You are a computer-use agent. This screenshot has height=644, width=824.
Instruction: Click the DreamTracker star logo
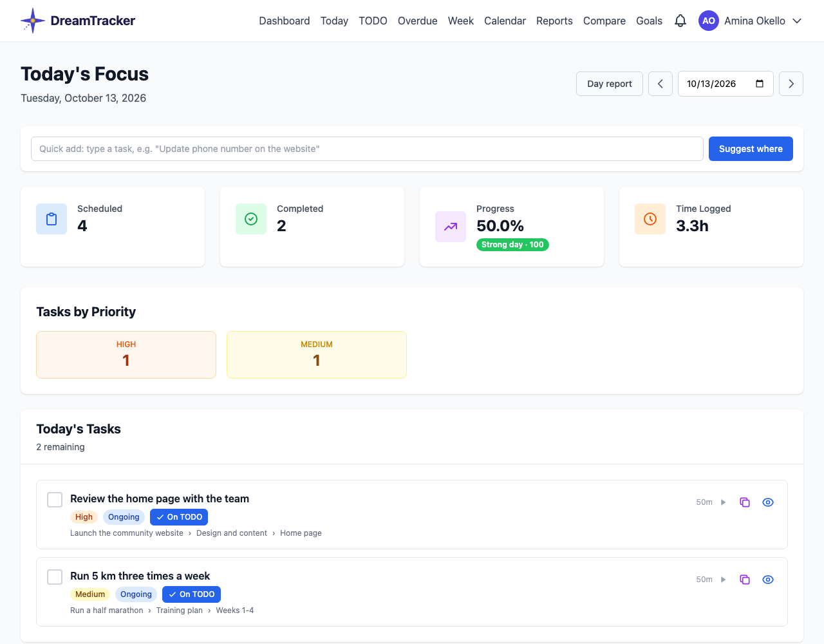[32, 21]
